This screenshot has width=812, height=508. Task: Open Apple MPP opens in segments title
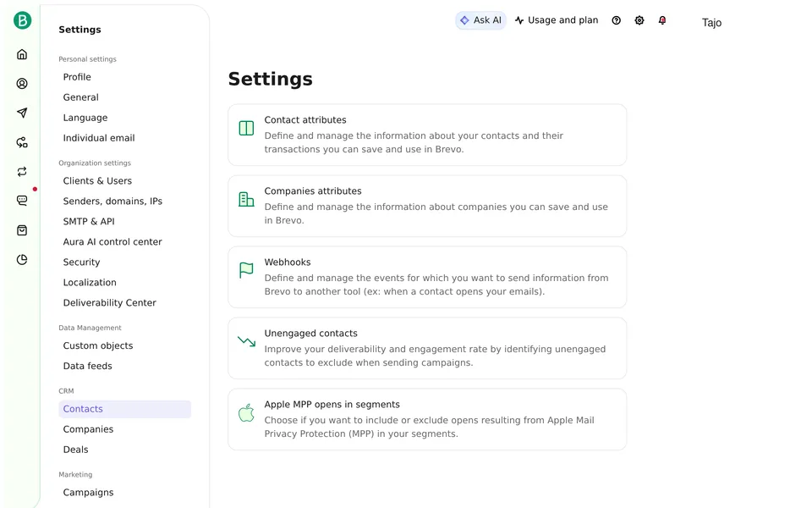(332, 405)
